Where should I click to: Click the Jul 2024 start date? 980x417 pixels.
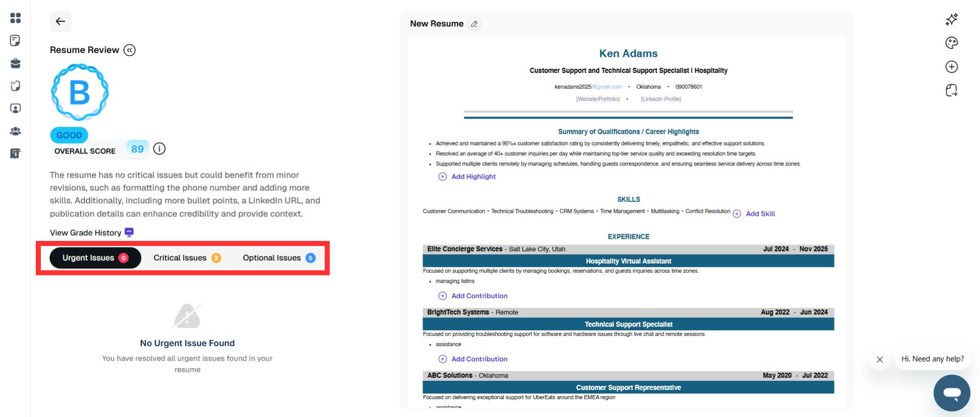coord(775,249)
